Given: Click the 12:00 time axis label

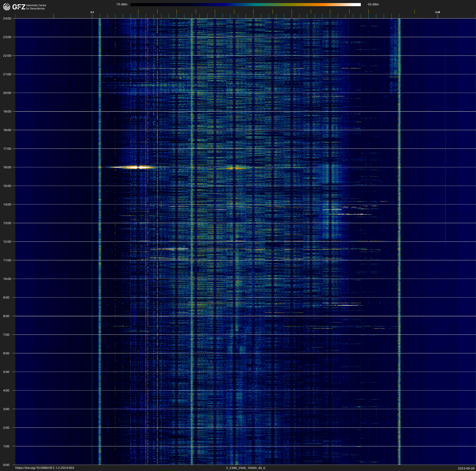Looking at the screenshot, I should click(x=7, y=242).
